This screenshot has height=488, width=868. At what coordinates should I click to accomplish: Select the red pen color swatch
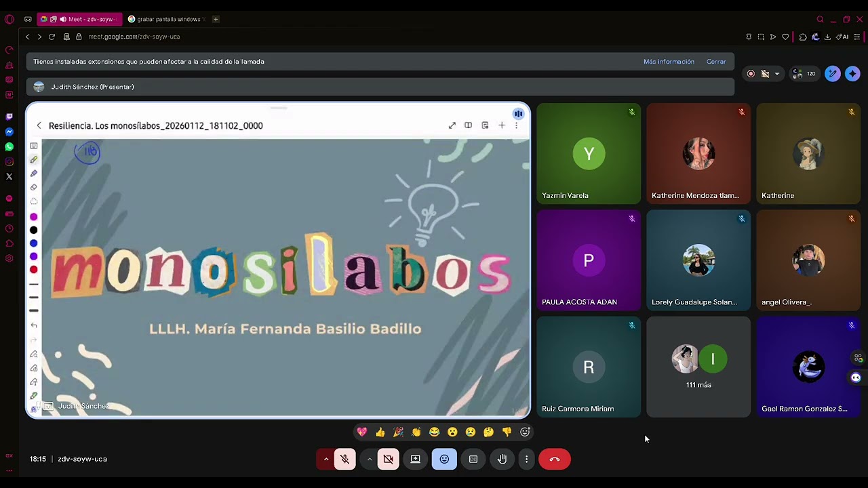pyautogui.click(x=33, y=270)
